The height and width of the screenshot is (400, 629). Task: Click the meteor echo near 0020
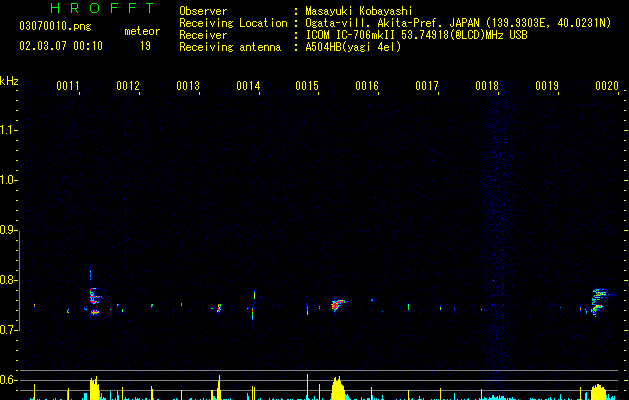point(600,301)
